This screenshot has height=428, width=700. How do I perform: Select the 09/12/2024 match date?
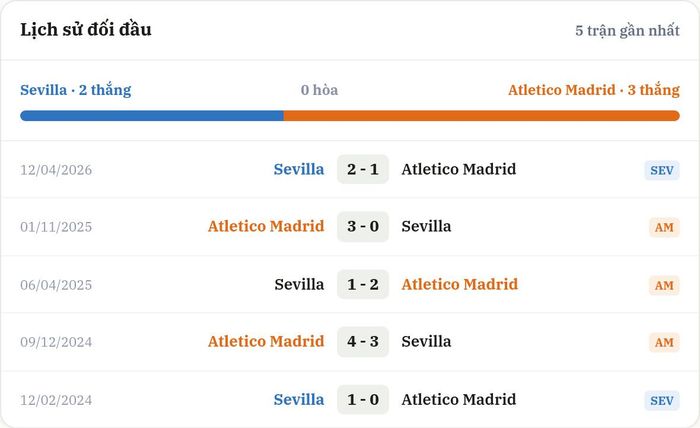[56, 342]
